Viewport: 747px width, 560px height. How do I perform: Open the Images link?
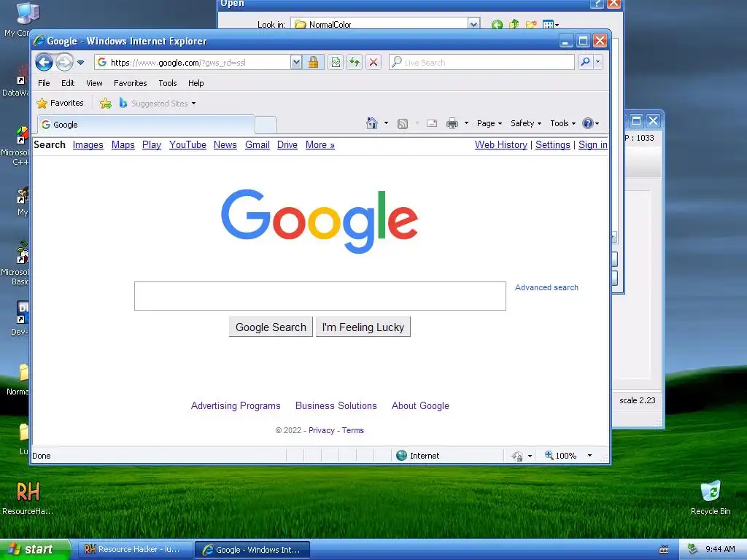tap(88, 145)
